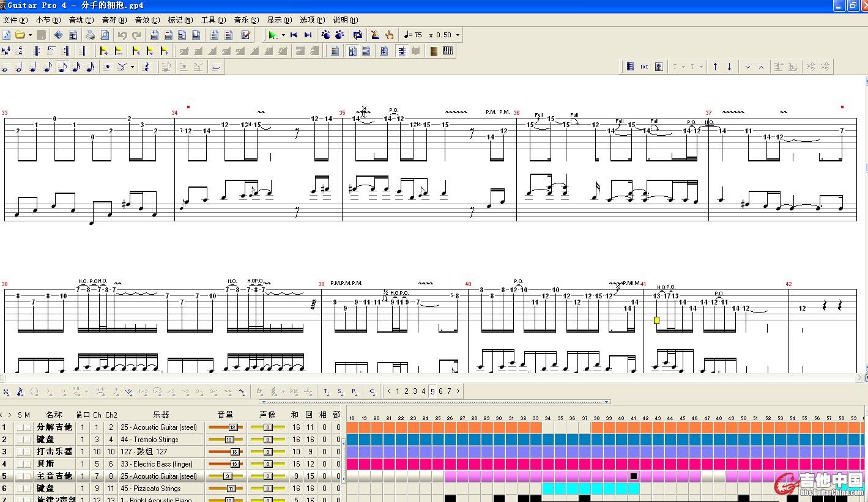Adjust volume slider for track 主音吉他
The height and width of the screenshot is (502, 868).
[226, 476]
